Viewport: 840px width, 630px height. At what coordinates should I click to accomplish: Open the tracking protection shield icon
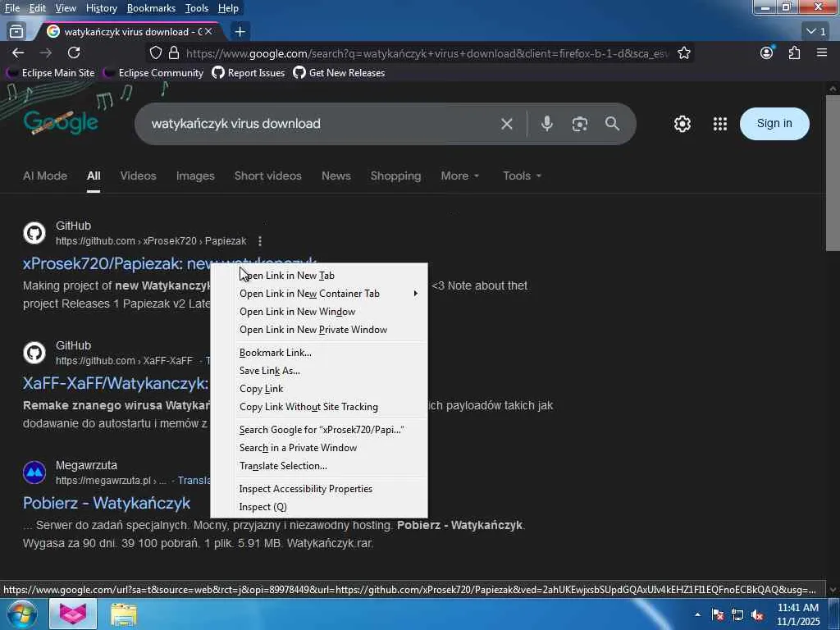click(x=155, y=52)
